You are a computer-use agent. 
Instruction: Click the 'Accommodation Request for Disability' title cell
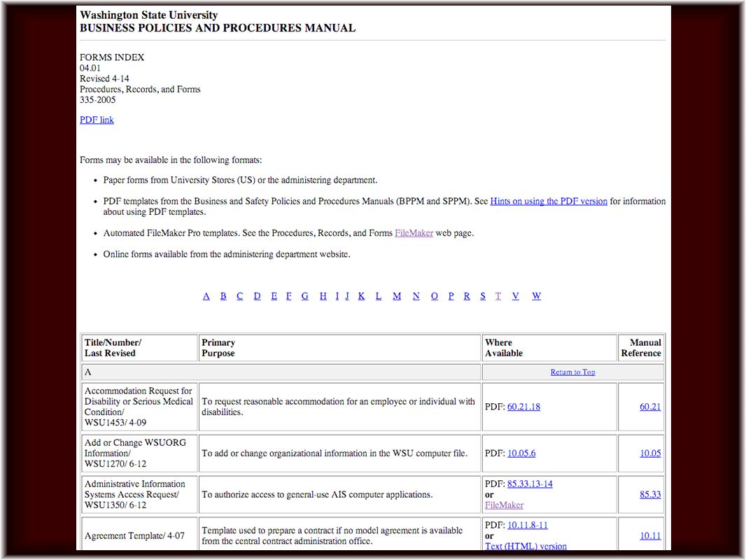coord(139,407)
